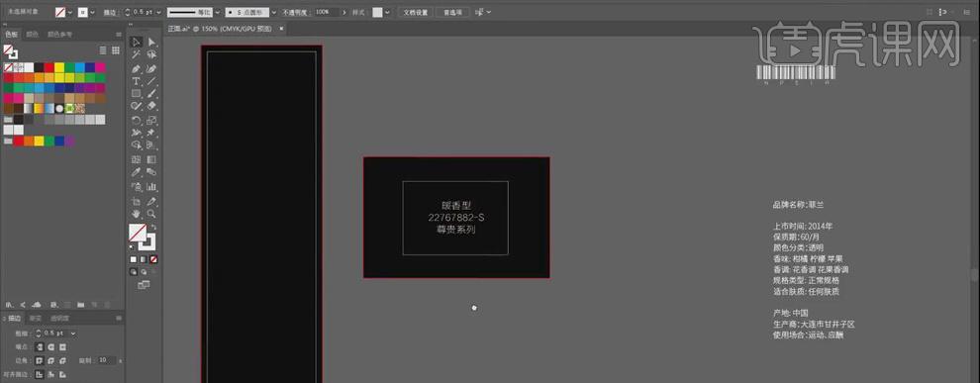The width and height of the screenshot is (980, 383).
Task: Swap fill and stroke arrows in toolbar
Action: tap(154, 227)
